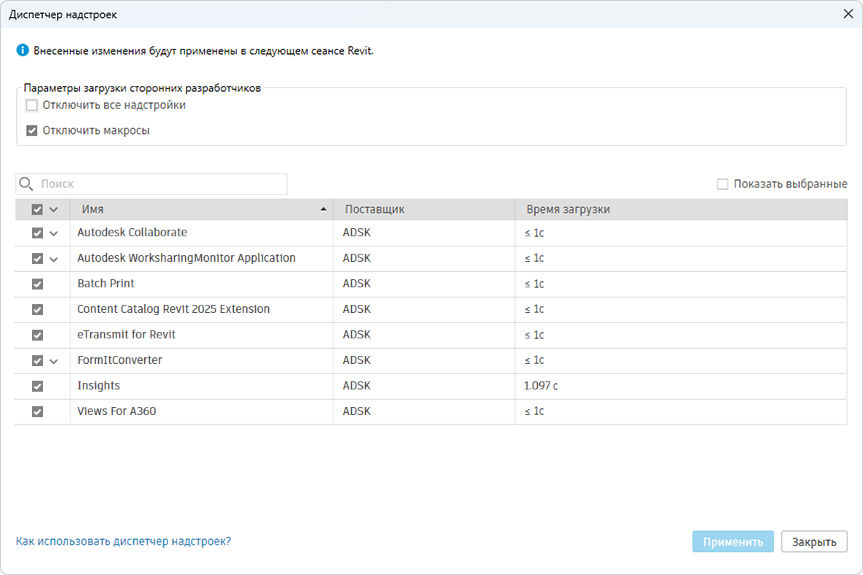
Task: Open Как использовать диспетчер надстроек link
Action: (123, 541)
